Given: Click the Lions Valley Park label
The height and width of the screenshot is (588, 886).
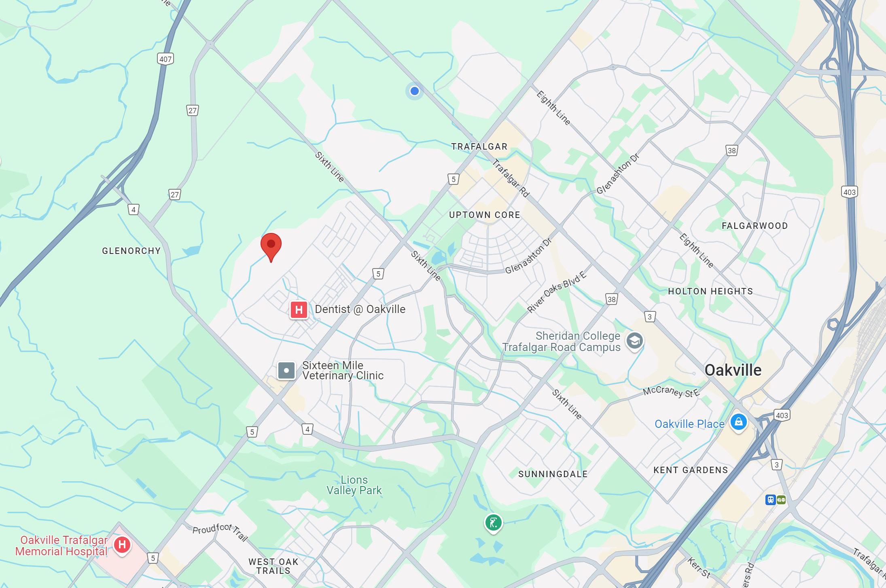Looking at the screenshot, I should click(x=354, y=485).
